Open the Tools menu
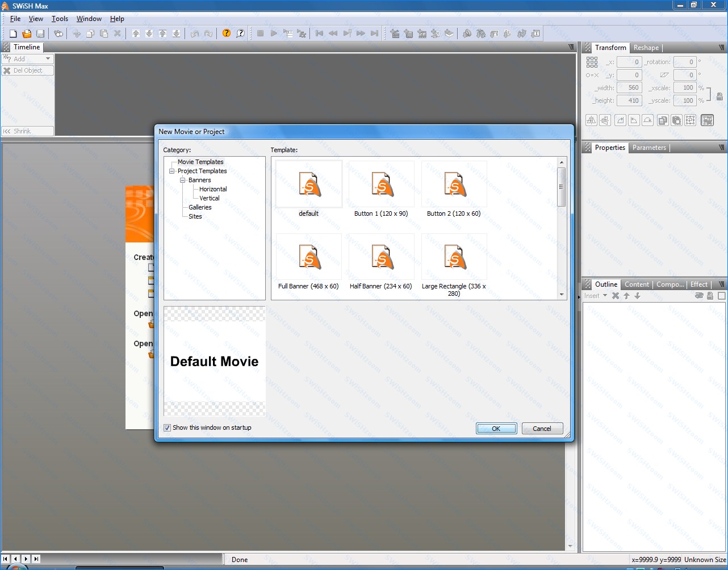Screen dimensions: 728x570 click(x=60, y=19)
